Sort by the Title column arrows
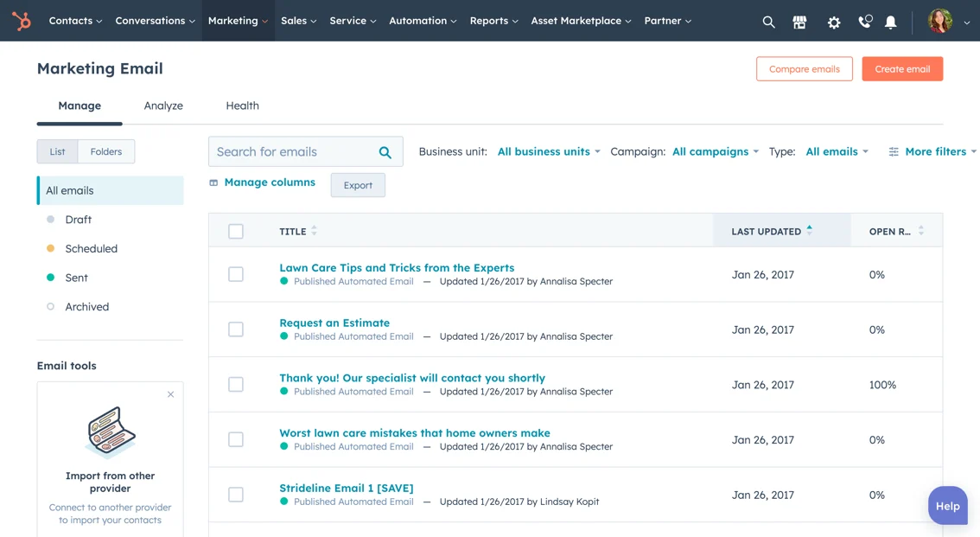 (x=315, y=231)
